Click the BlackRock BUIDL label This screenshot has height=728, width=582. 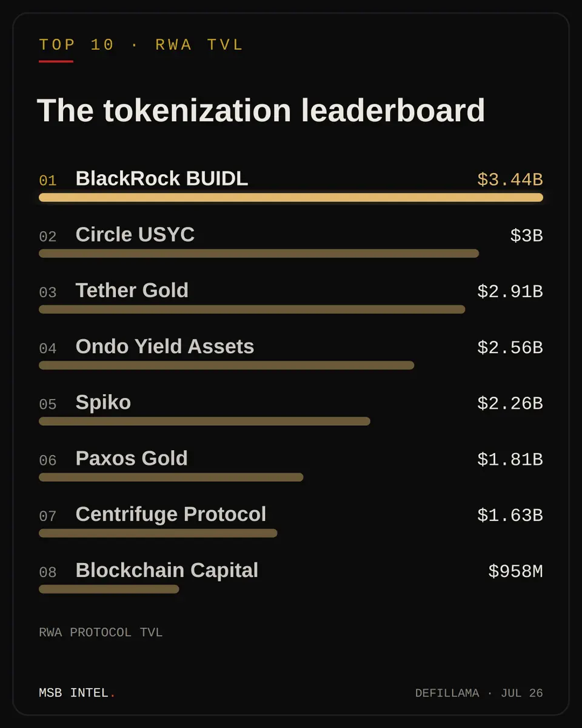point(162,178)
